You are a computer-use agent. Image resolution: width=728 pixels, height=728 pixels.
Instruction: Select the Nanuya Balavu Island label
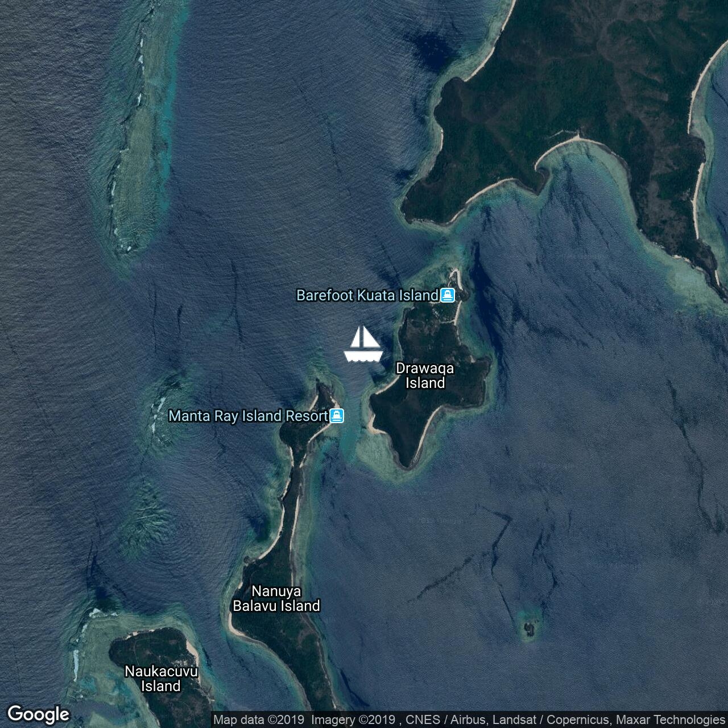click(276, 598)
